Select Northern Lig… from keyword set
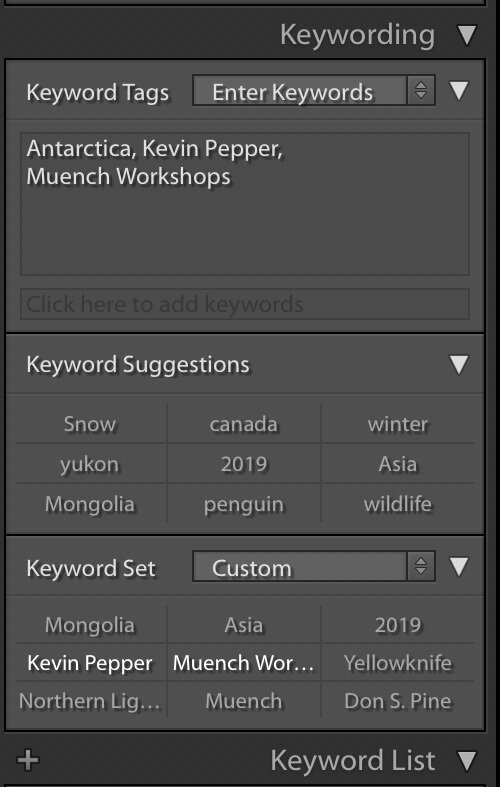 click(x=90, y=701)
